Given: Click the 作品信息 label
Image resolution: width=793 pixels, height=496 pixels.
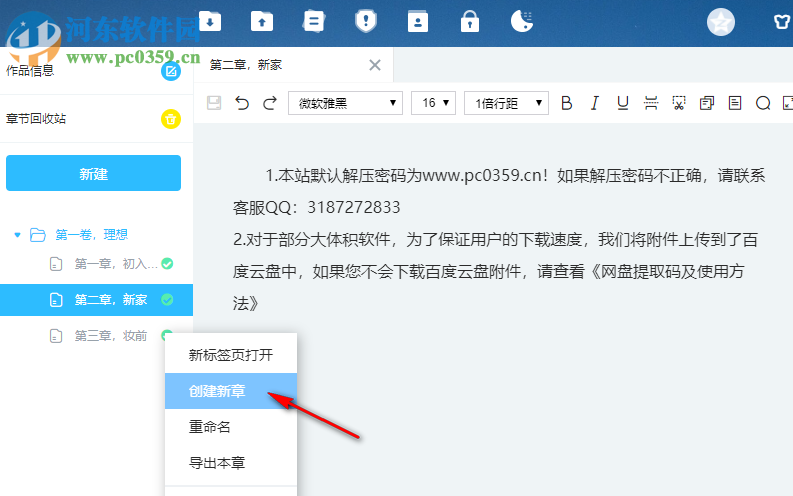Looking at the screenshot, I should (x=30, y=71).
